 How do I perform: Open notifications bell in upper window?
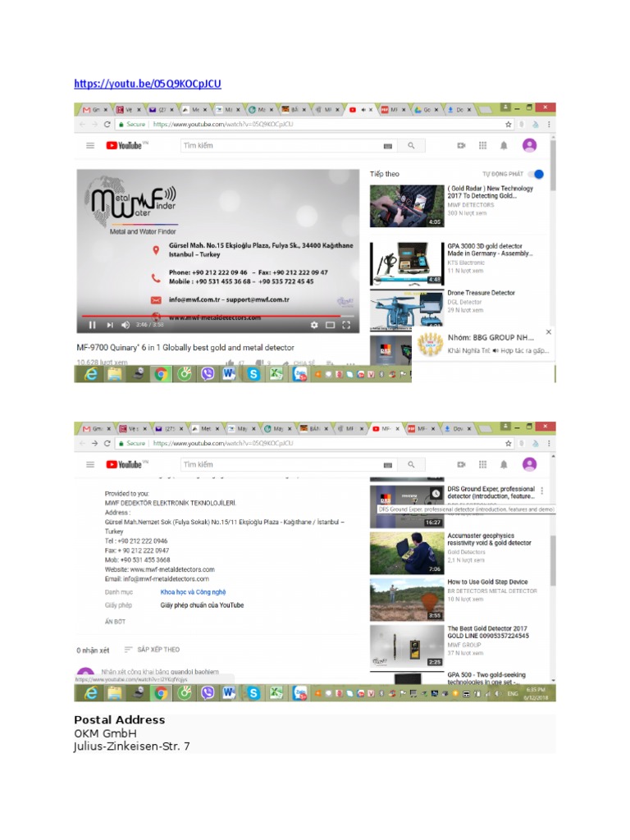pyautogui.click(x=504, y=145)
